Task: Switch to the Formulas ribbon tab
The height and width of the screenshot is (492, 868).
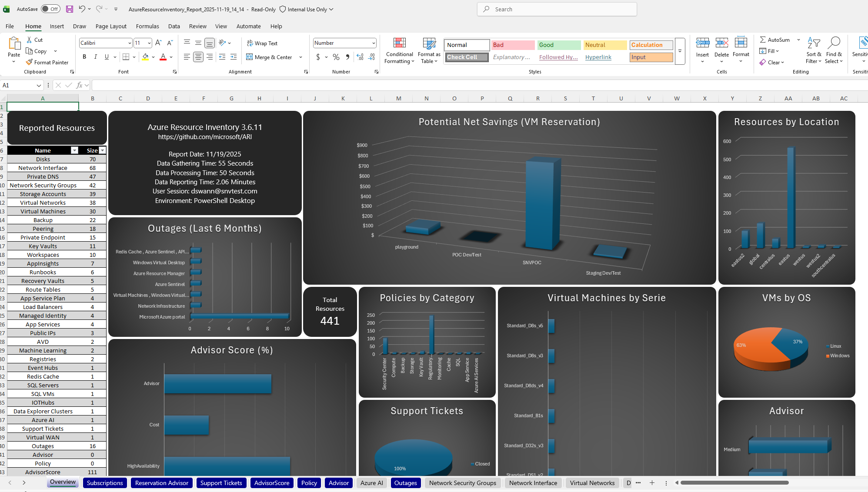Action: [x=147, y=26]
